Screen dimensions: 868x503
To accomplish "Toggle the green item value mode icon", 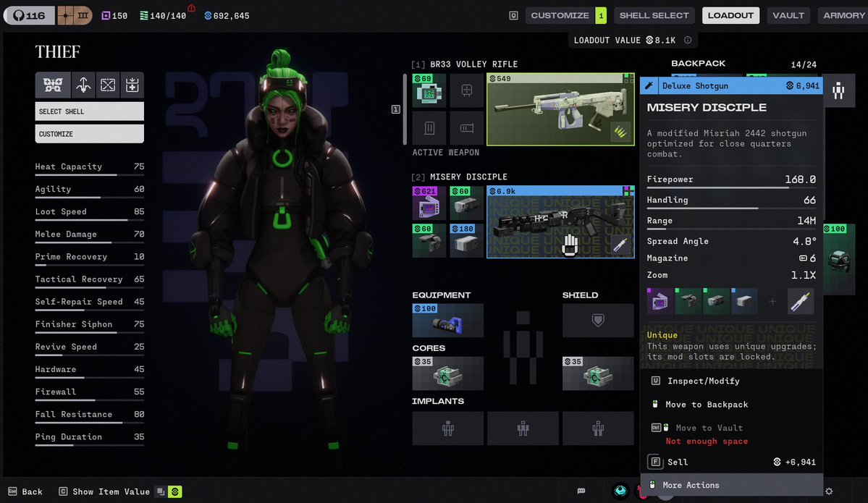I will coord(175,491).
